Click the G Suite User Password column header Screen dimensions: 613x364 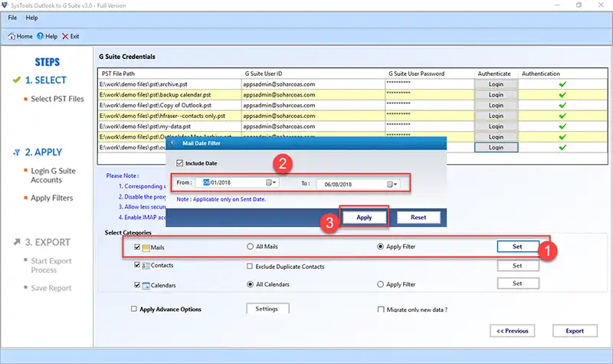point(429,74)
